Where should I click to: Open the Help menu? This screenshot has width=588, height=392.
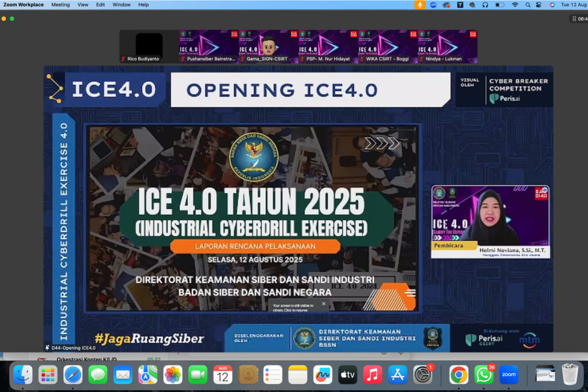click(x=143, y=5)
